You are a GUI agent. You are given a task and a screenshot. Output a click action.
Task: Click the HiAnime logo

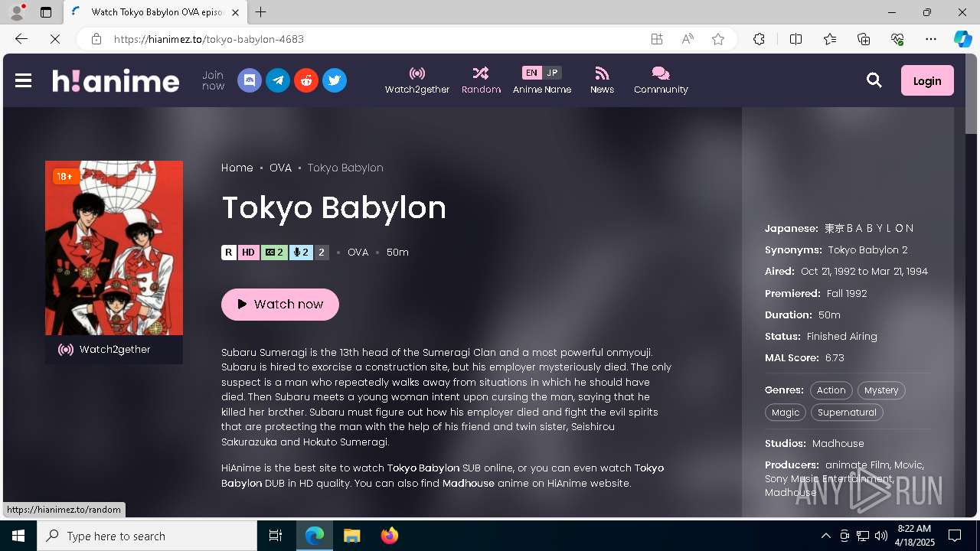(x=116, y=80)
